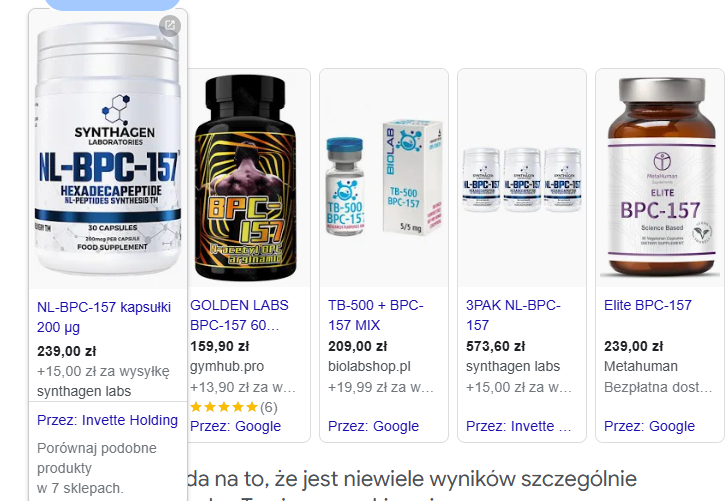The height and width of the screenshot is (501, 725).
Task: Click the Golden Labs black bottle image
Action: tap(246, 178)
